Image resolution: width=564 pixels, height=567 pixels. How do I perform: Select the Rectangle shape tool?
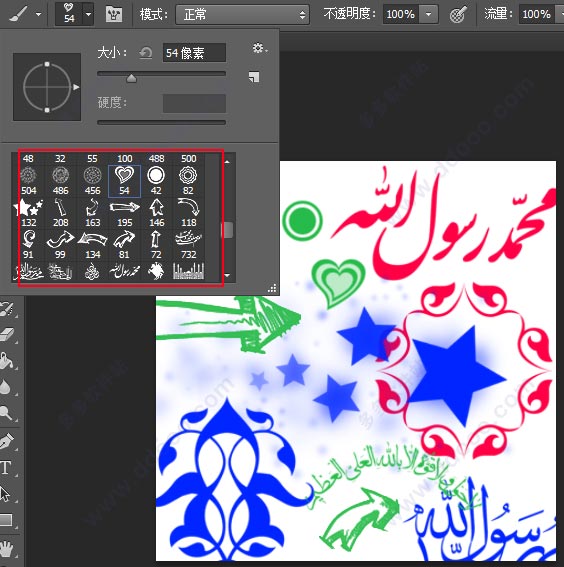[x=7, y=520]
